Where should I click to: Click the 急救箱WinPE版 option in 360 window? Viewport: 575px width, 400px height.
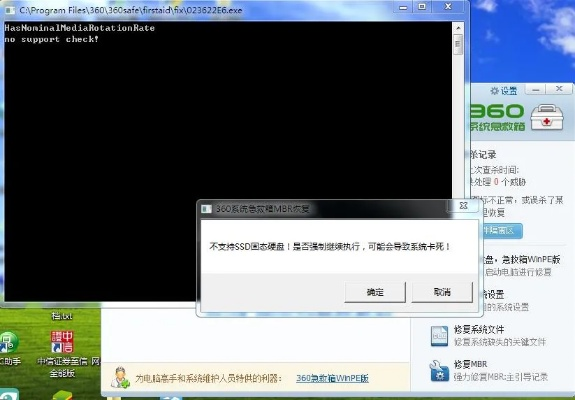pyautogui.click(x=523, y=260)
